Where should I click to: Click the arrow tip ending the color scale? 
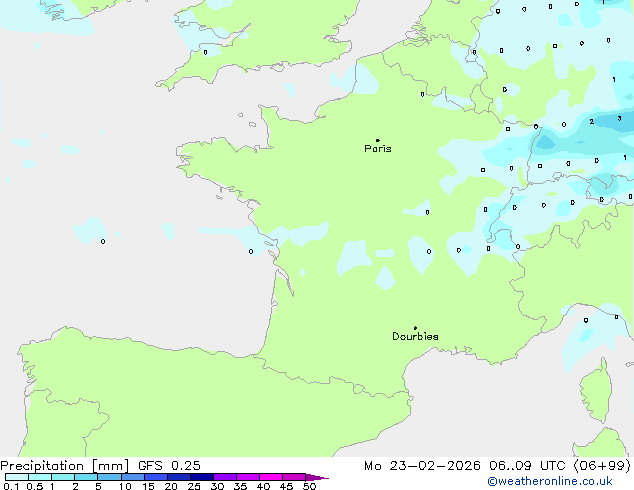[x=326, y=478]
